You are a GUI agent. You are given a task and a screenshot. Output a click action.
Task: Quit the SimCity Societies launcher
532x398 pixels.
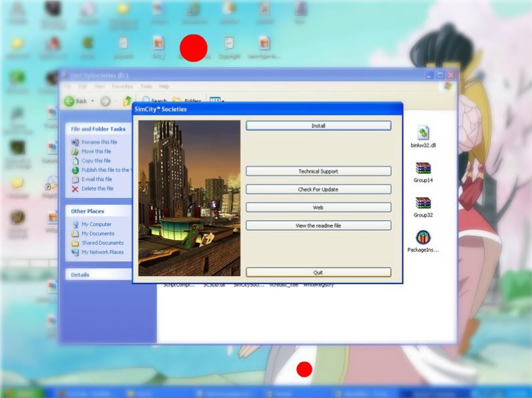(x=318, y=273)
